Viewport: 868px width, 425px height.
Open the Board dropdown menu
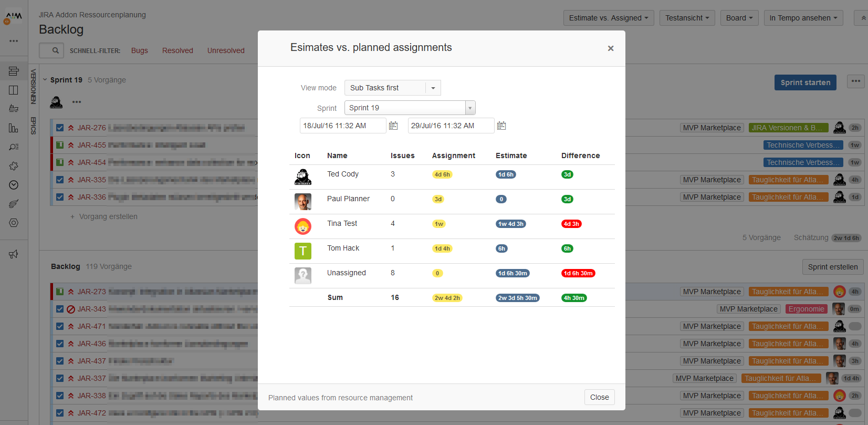point(739,18)
